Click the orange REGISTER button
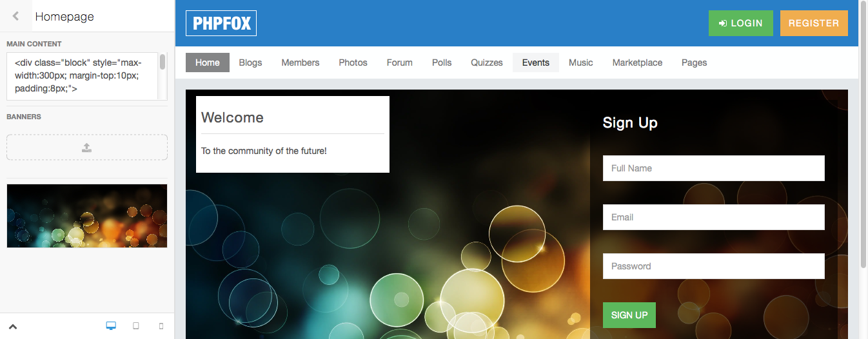 814,23
